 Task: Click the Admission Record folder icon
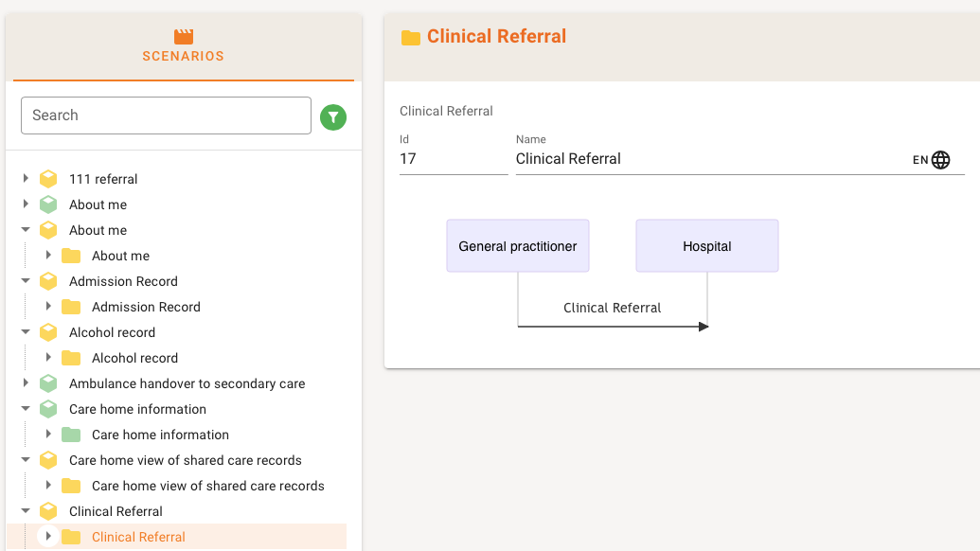[x=71, y=307]
